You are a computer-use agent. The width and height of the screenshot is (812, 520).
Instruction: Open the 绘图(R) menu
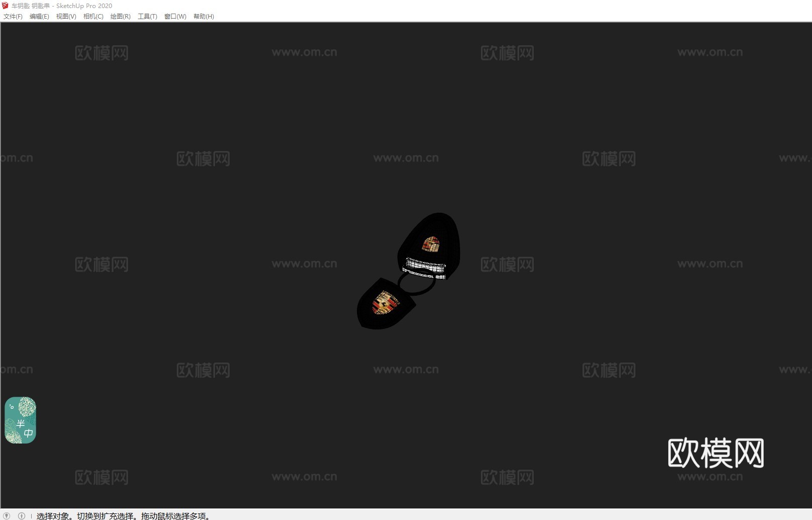pos(120,17)
